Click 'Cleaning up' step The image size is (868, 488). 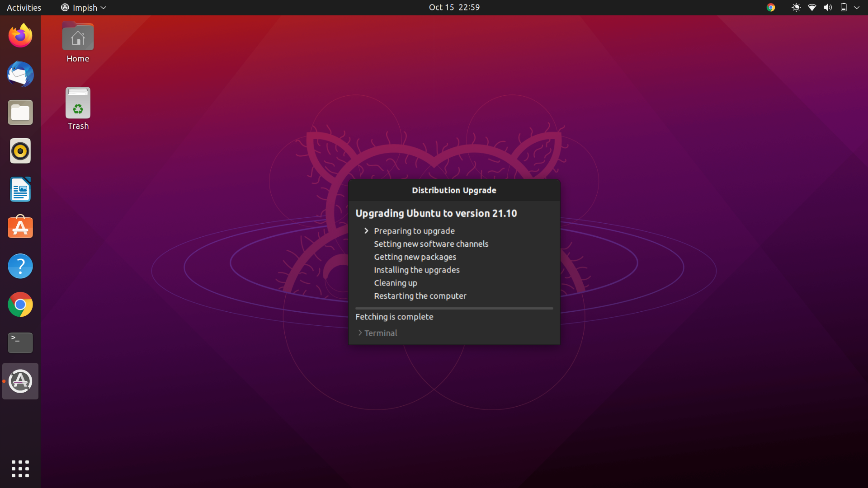(396, 283)
